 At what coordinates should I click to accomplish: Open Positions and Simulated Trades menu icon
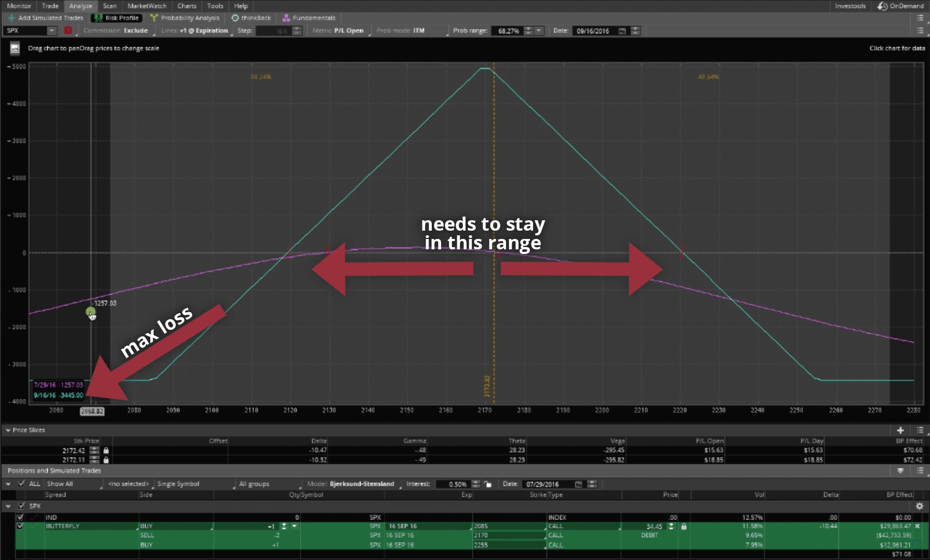[x=920, y=471]
